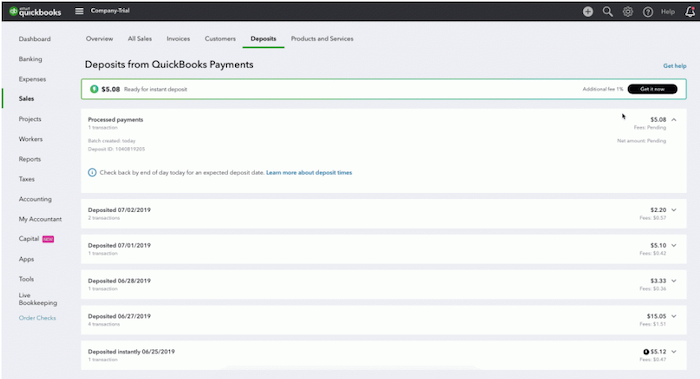The image size is (700, 379).
Task: Select the Deposits tab
Action: pos(263,39)
